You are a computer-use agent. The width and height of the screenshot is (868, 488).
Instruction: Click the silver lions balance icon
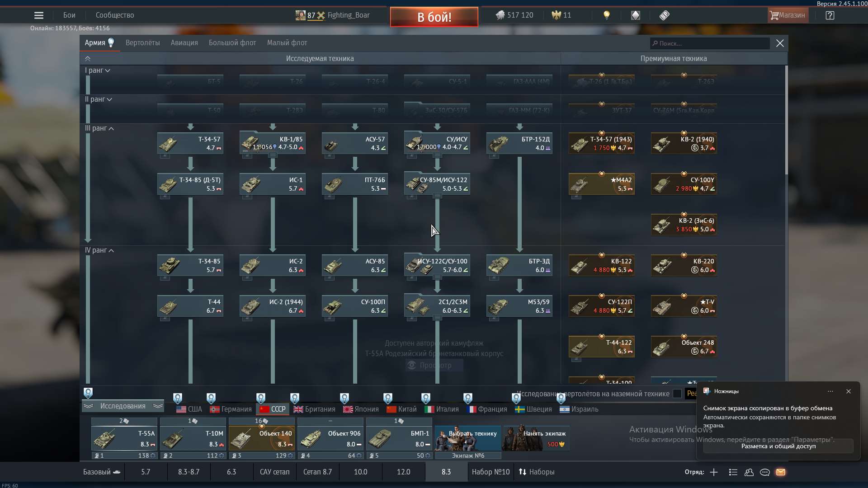[x=500, y=15]
